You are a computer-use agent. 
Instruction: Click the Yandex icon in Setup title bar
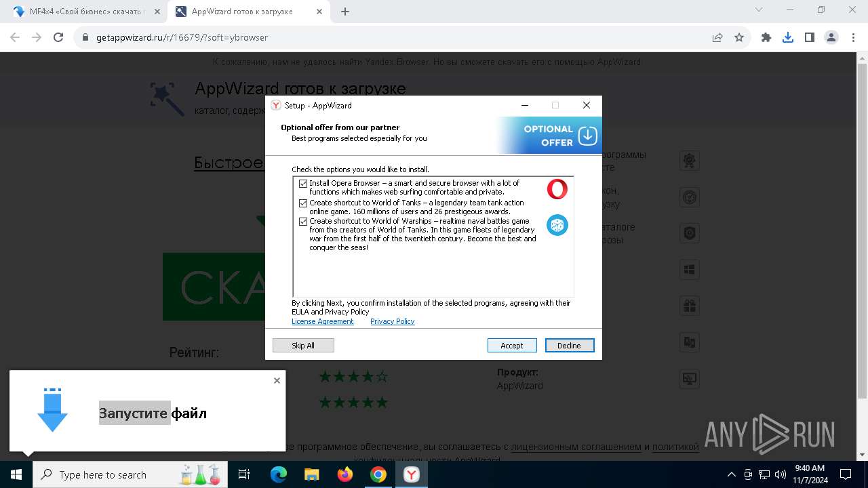point(276,105)
